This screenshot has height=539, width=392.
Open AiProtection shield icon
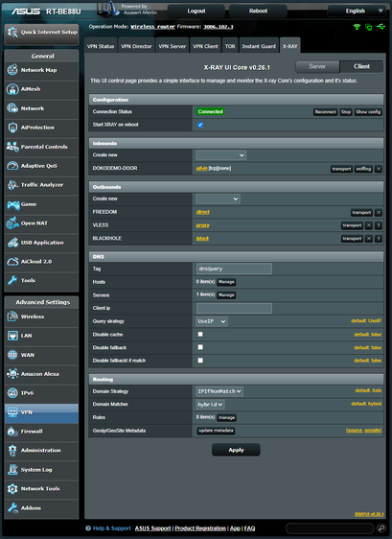click(12, 128)
